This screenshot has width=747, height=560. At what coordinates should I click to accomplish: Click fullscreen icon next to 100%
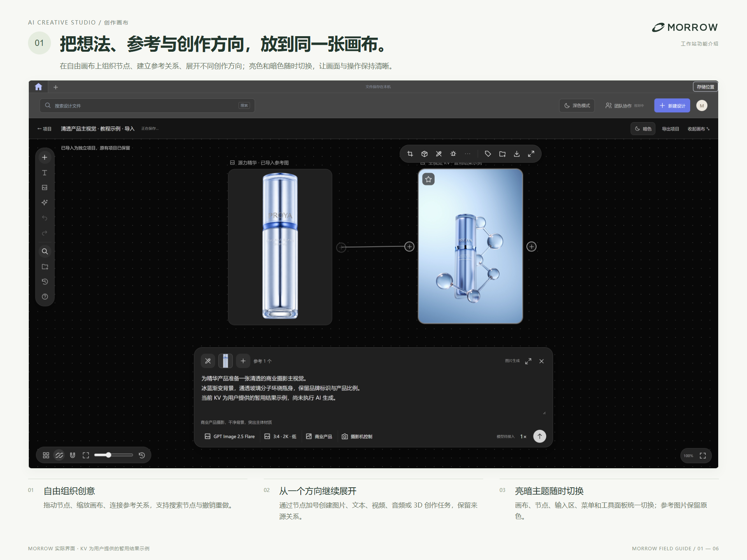click(x=703, y=455)
